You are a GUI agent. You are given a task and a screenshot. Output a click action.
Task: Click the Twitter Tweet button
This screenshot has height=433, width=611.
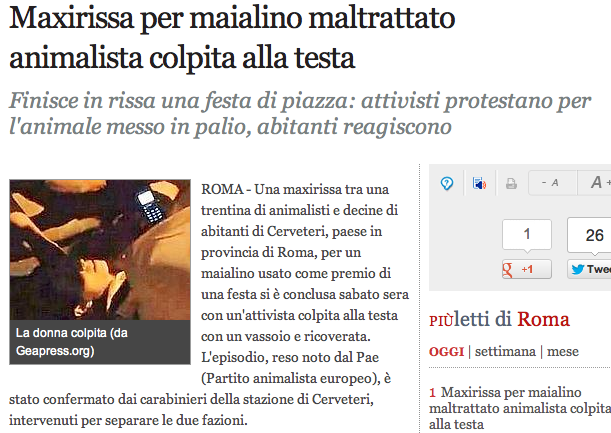tap(589, 269)
